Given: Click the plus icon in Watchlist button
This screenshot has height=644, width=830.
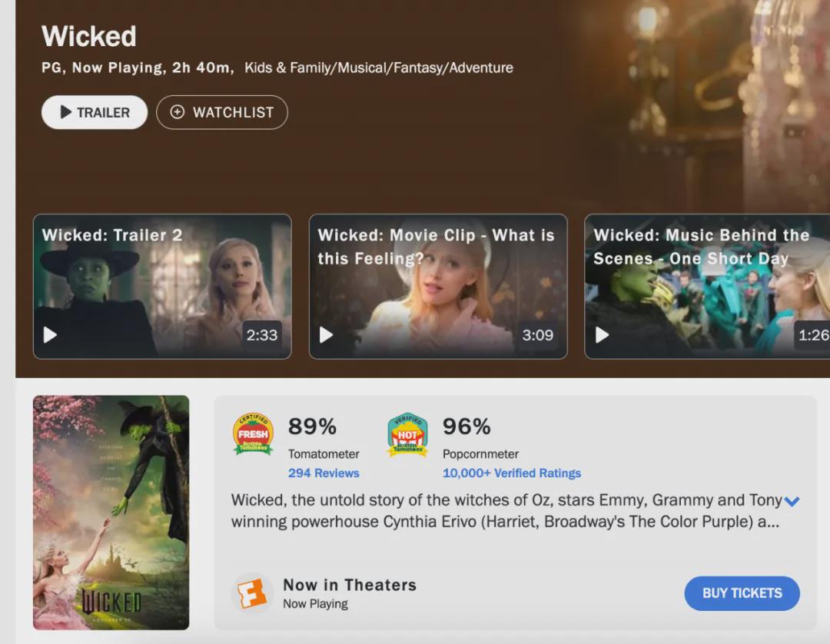Looking at the screenshot, I should [x=178, y=112].
